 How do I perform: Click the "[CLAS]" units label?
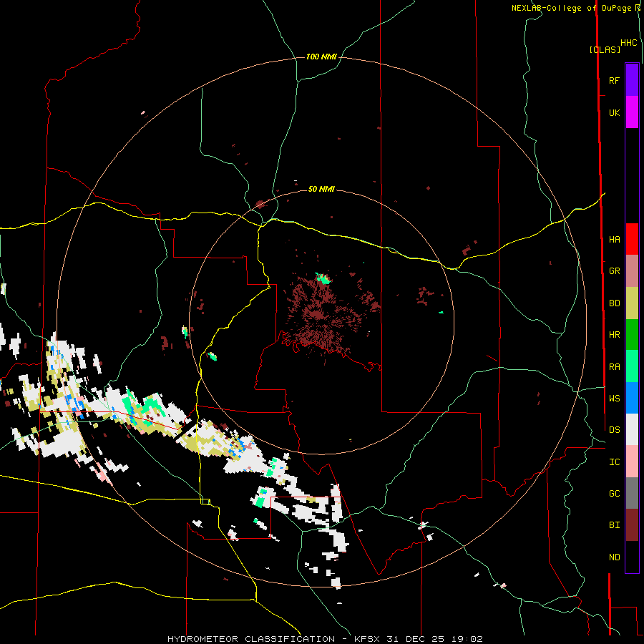tap(605, 49)
